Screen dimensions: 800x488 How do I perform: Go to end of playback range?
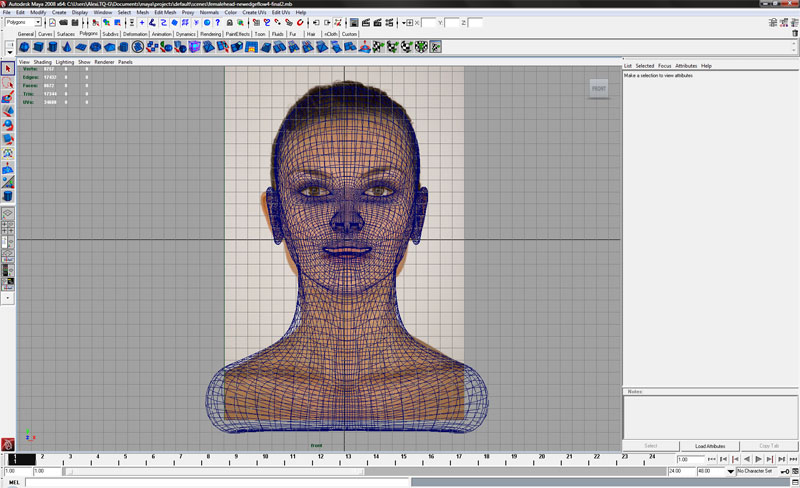tap(793, 459)
